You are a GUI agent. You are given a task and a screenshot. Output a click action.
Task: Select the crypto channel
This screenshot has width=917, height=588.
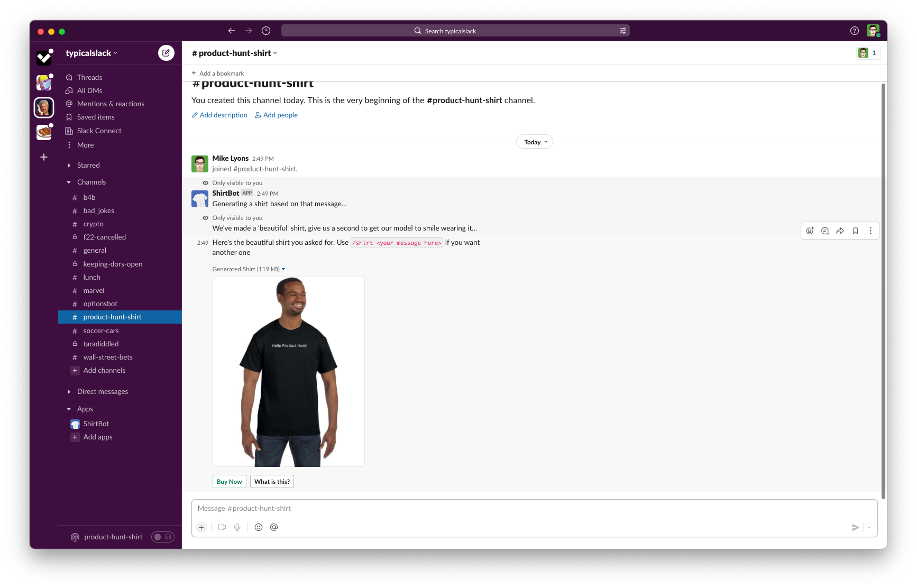[93, 224]
